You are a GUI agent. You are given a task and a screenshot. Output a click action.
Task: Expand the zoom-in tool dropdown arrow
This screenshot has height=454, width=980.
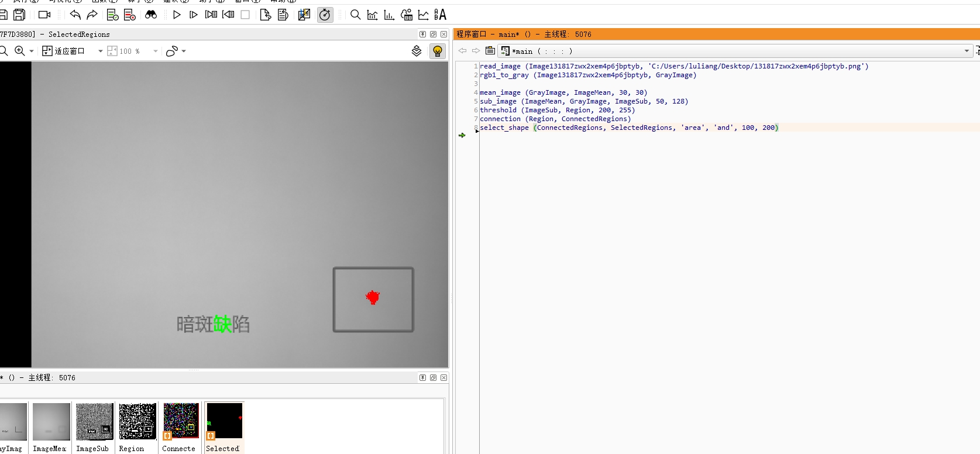(x=32, y=51)
